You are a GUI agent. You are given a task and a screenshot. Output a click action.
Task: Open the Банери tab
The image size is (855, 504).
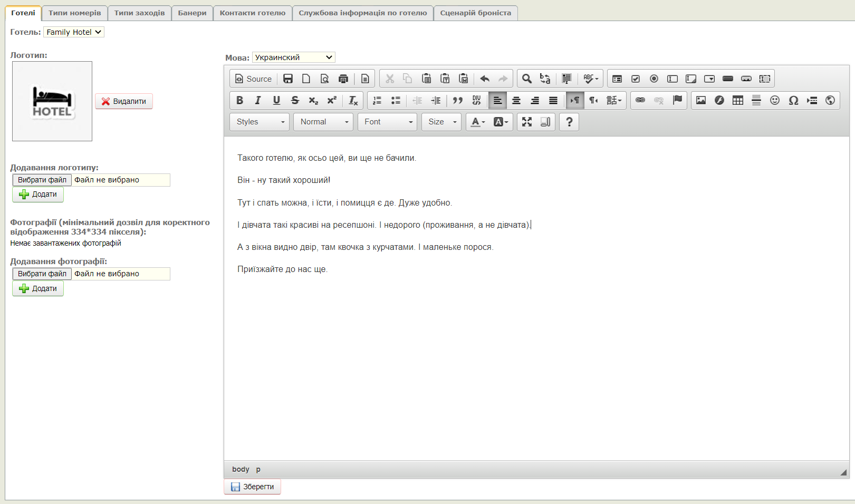[x=192, y=13]
